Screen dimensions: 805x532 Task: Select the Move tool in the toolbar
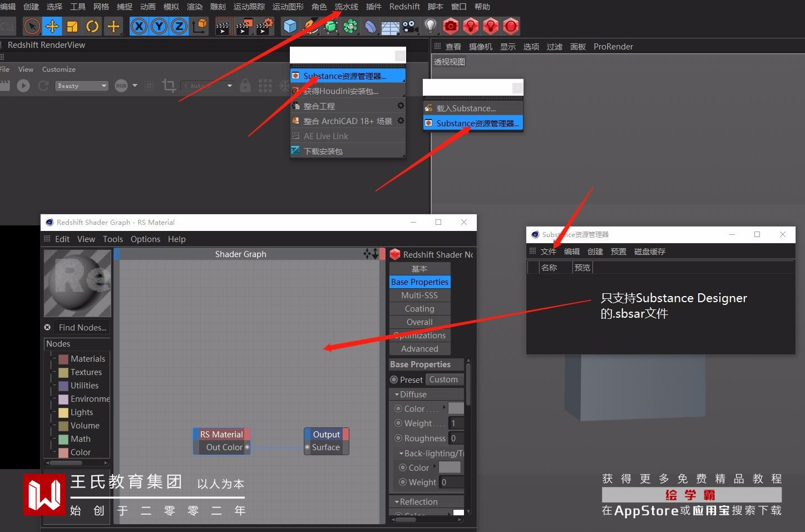[52, 26]
